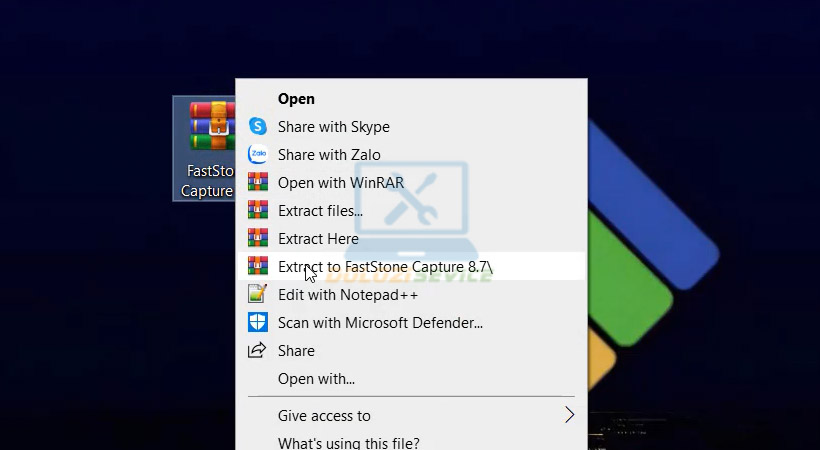Select Extract to FastStone Capture 8.7\ label
This screenshot has width=820, height=450.
point(385,267)
